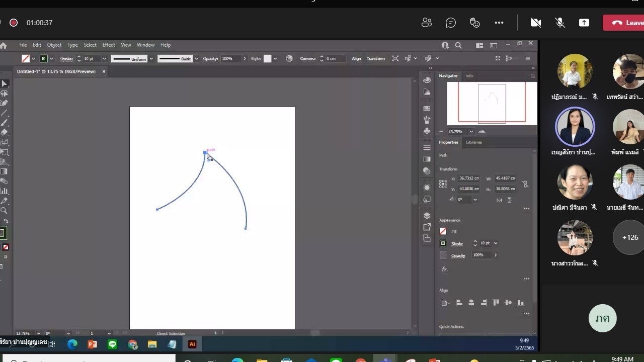Open the Layers panel icon

pyautogui.click(x=427, y=216)
